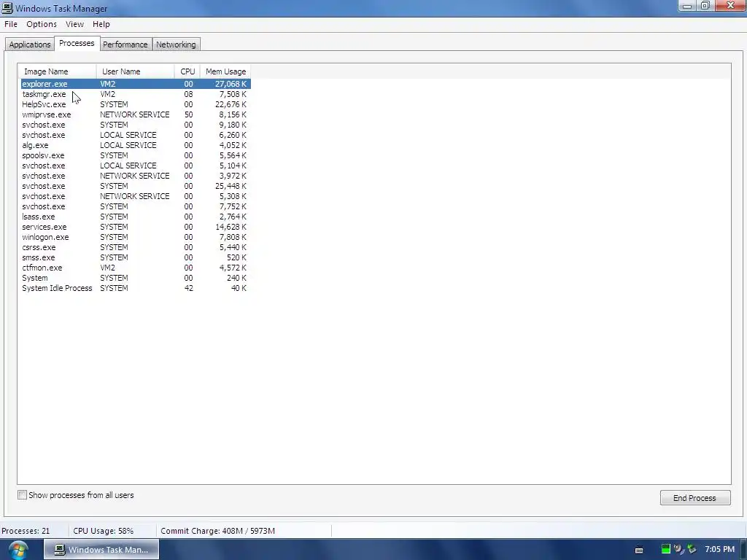
Task: Select the alg.exe process
Action: 136,145
